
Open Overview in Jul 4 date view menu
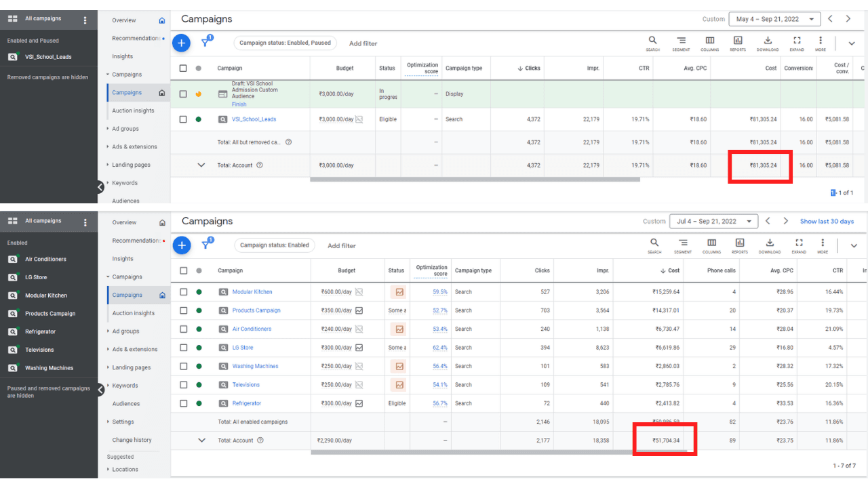point(124,222)
